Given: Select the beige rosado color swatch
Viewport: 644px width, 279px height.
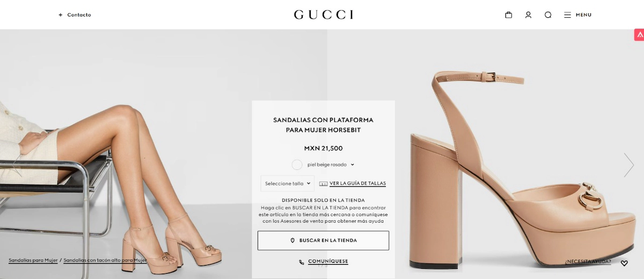Looking at the screenshot, I should point(297,164).
